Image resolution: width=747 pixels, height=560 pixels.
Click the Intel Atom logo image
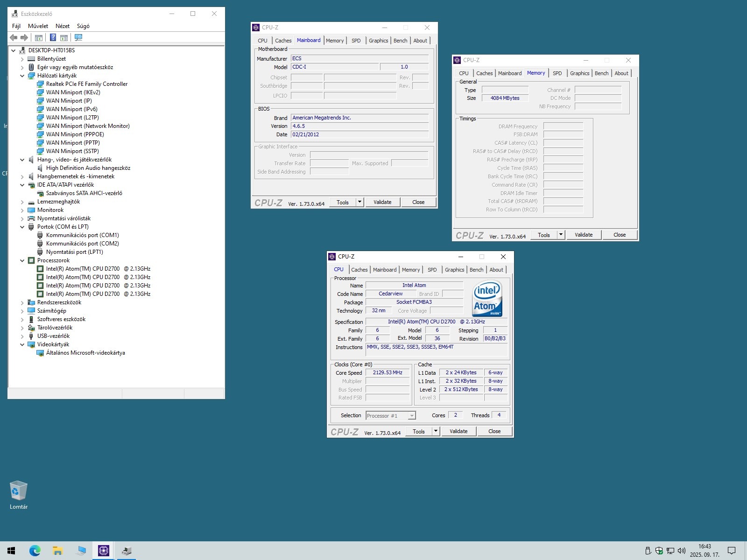[x=487, y=299]
